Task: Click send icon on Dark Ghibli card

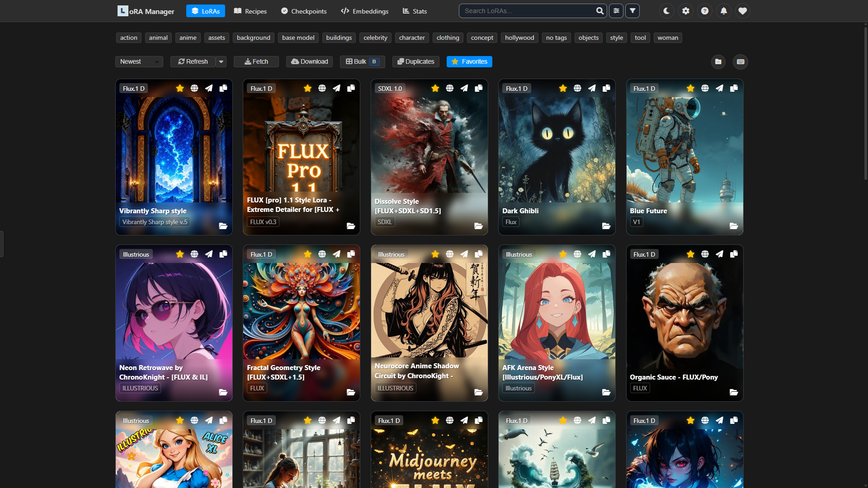Action: point(592,88)
